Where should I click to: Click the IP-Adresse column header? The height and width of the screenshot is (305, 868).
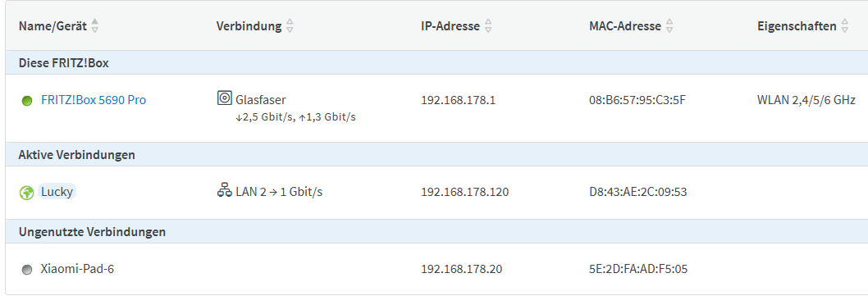[x=450, y=26]
